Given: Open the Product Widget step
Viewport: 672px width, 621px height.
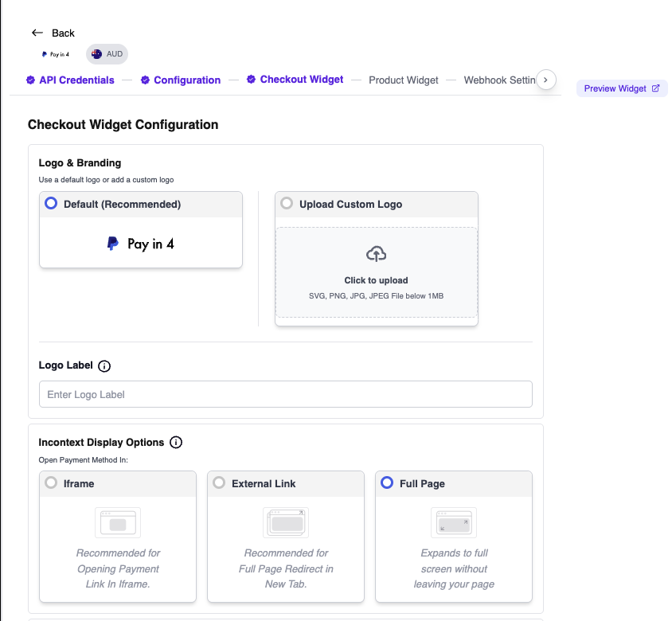Looking at the screenshot, I should [404, 80].
